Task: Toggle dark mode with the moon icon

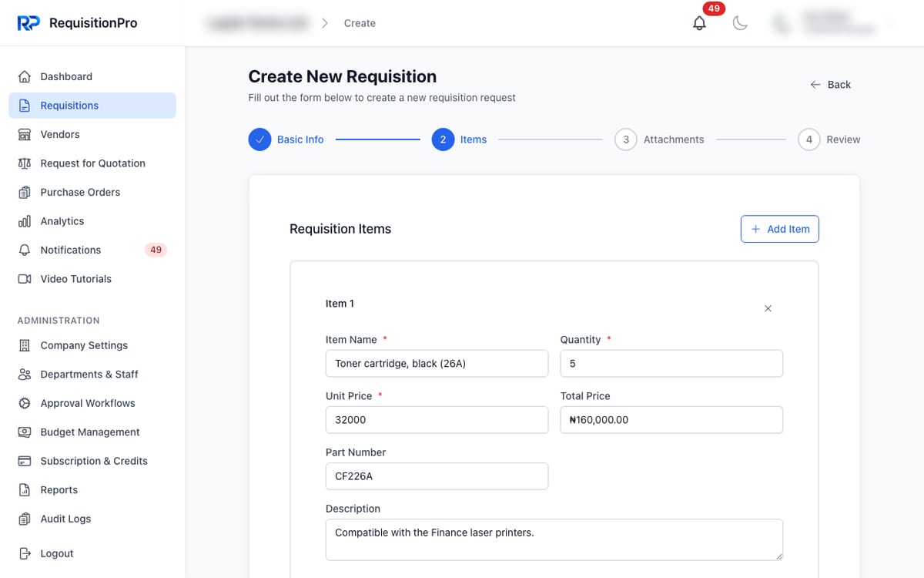Action: click(x=740, y=23)
